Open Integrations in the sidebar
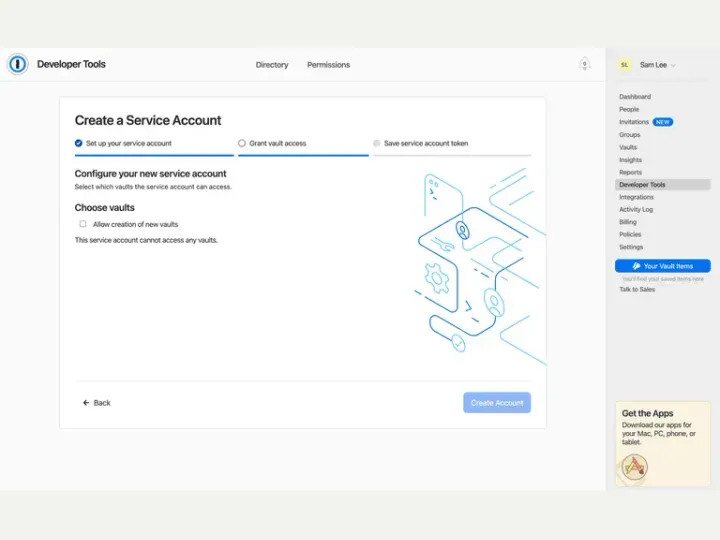 click(x=636, y=197)
